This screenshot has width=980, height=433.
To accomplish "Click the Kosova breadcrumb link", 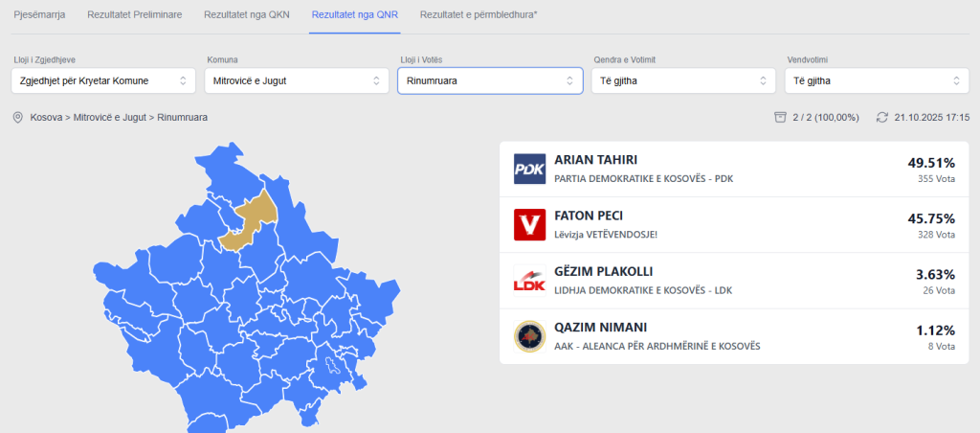I will point(48,117).
